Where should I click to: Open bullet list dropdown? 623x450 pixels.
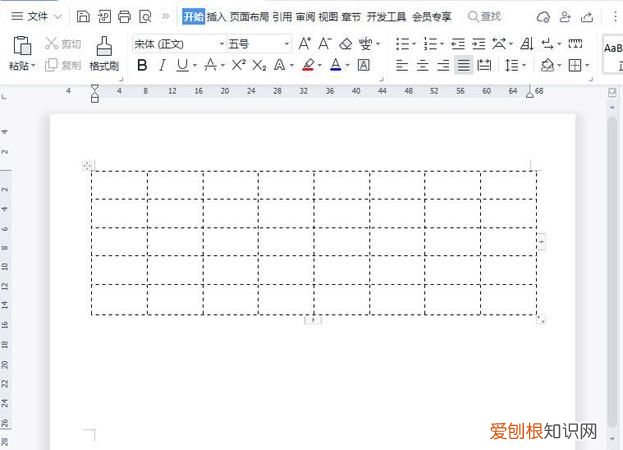point(414,44)
